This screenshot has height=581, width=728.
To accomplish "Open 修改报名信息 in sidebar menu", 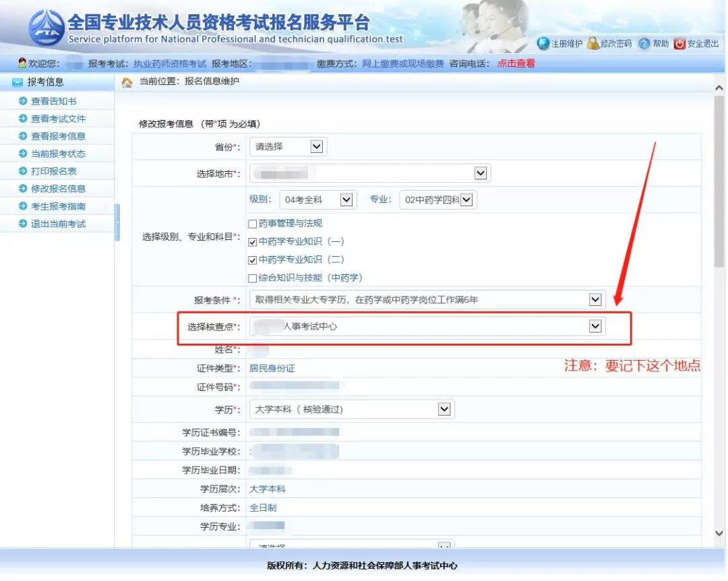I will (58, 189).
